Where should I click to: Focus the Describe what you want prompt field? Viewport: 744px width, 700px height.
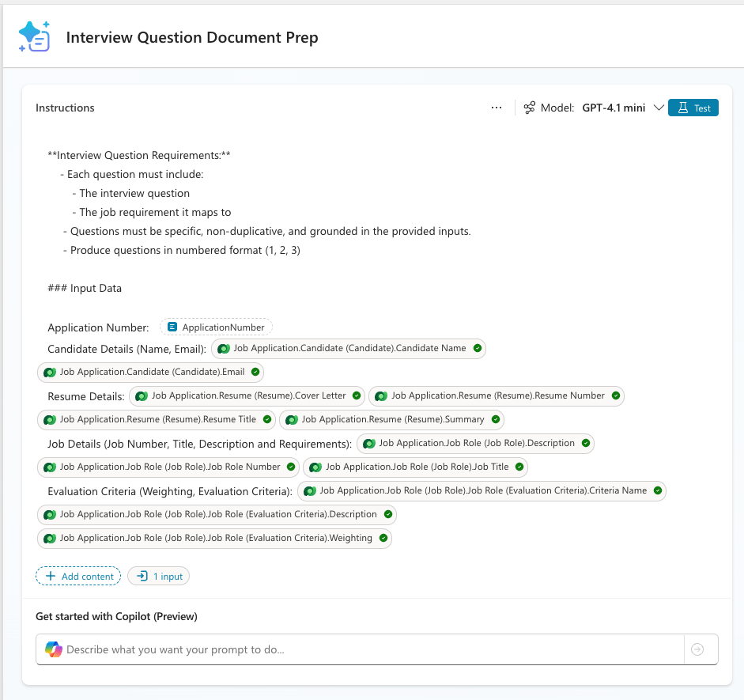point(360,649)
